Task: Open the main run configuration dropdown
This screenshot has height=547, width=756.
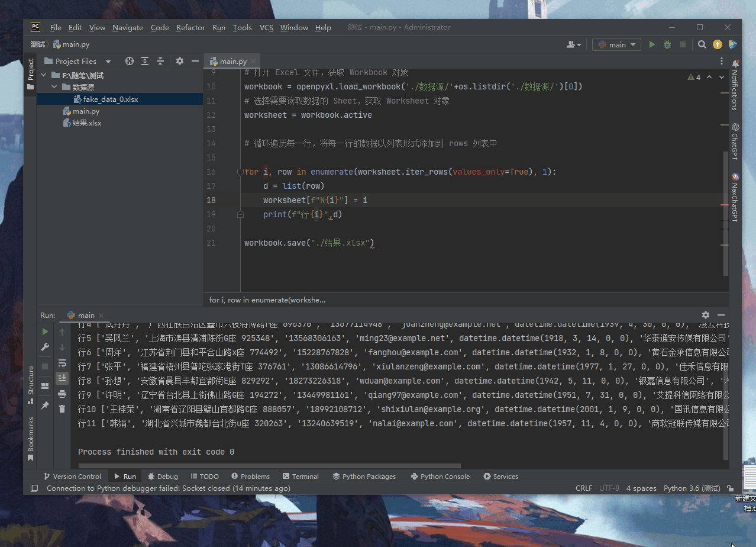Action: tap(616, 44)
